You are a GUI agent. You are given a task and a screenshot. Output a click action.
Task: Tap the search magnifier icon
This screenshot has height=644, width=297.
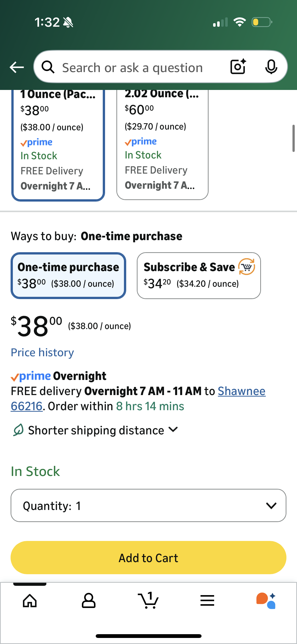(48, 67)
